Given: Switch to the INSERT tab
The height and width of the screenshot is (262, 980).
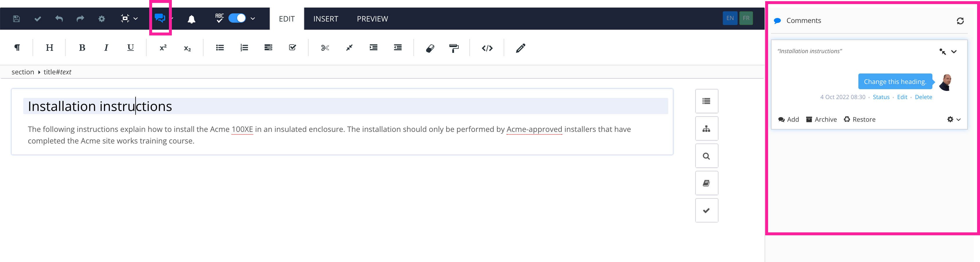Looking at the screenshot, I should [325, 18].
